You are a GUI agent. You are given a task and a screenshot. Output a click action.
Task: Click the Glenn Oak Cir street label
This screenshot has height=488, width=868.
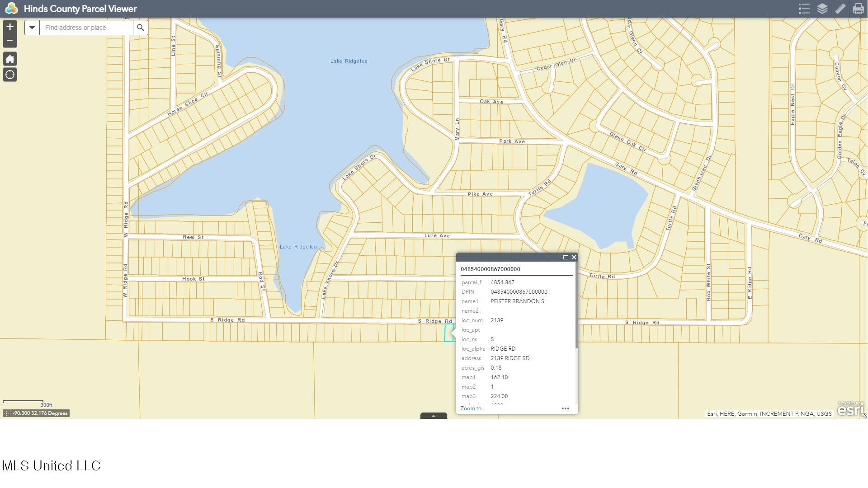pyautogui.click(x=628, y=142)
